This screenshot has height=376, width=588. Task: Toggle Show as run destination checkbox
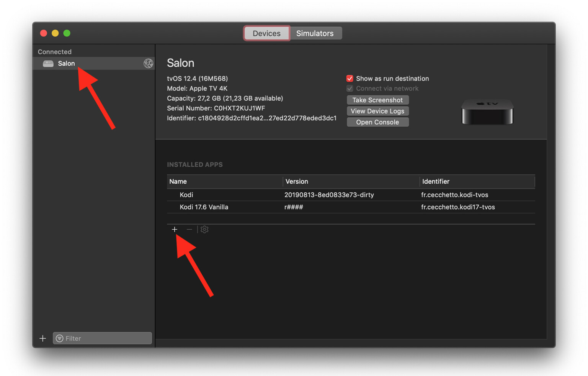click(x=350, y=79)
